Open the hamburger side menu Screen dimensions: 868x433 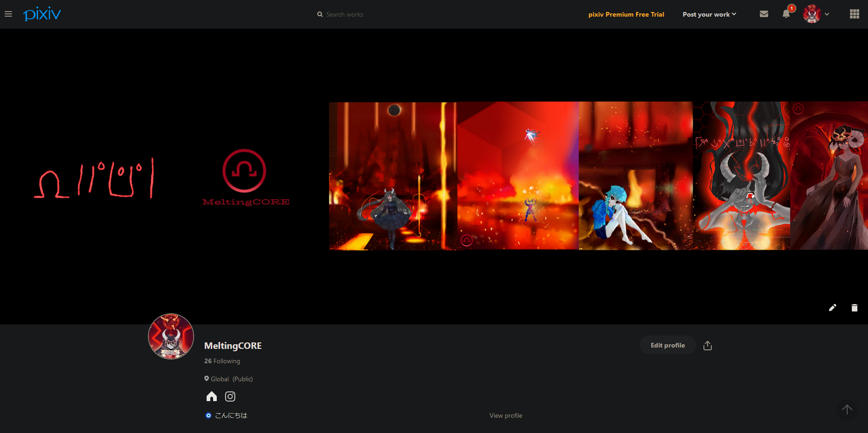pyautogui.click(x=8, y=14)
